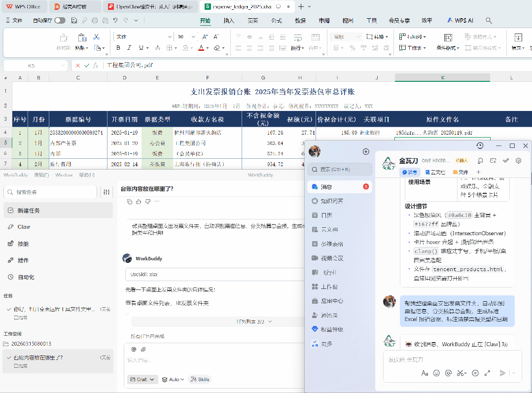Switch to the Data ribbon tab
The height and width of the screenshot is (393, 532).
300,20
